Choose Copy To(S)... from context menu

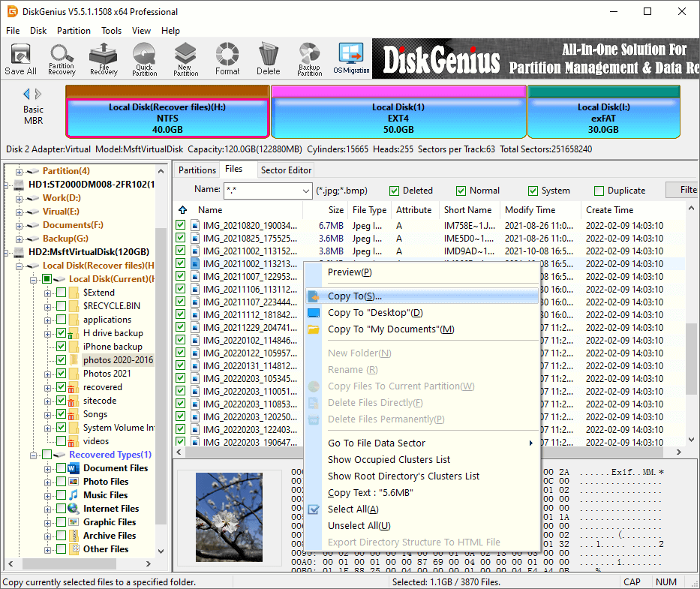click(x=422, y=296)
